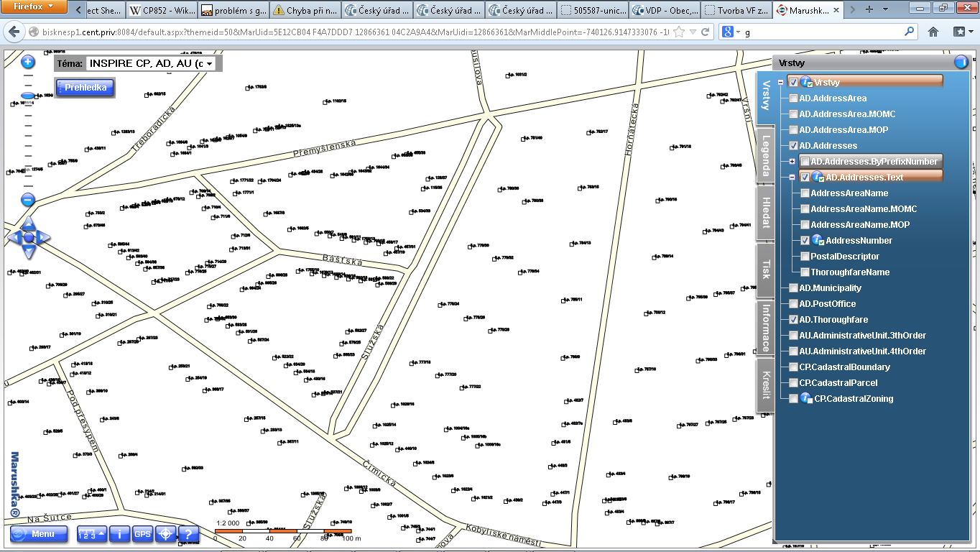Open the Marushka Menu button
This screenshot has height=552, width=980.
click(x=39, y=534)
